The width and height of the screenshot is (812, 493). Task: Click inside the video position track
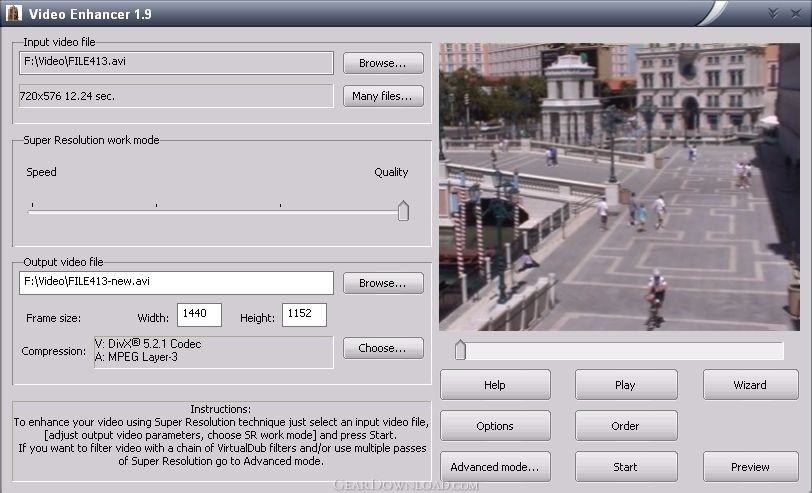pos(619,351)
